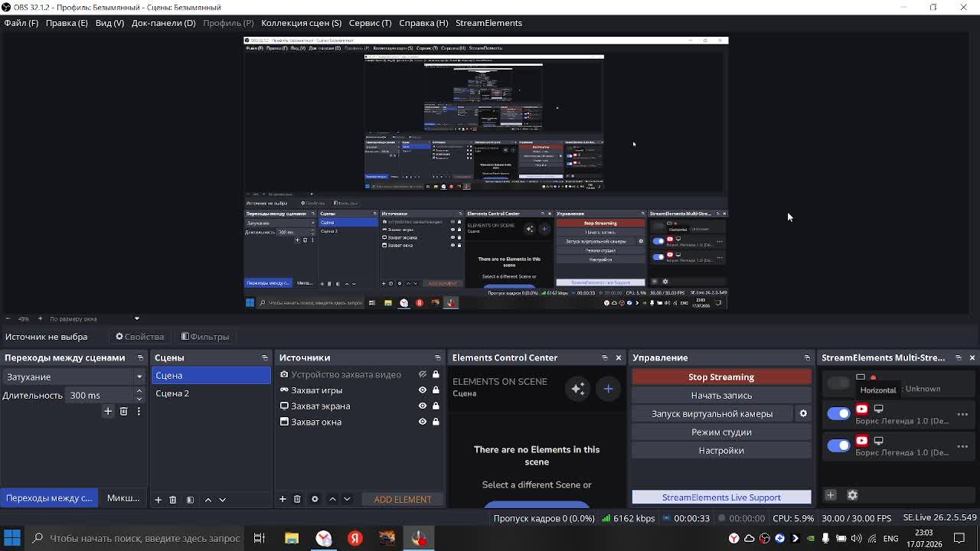This screenshot has width=980, height=551.
Task: Click Начать запись to start recording
Action: (721, 395)
